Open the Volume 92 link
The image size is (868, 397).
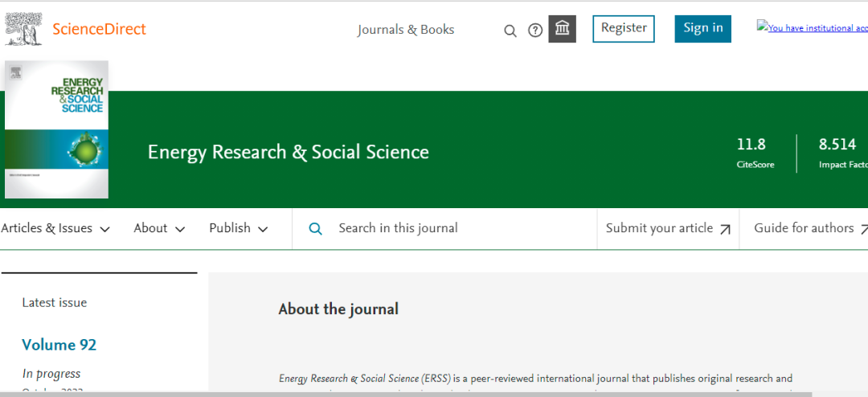click(x=59, y=345)
